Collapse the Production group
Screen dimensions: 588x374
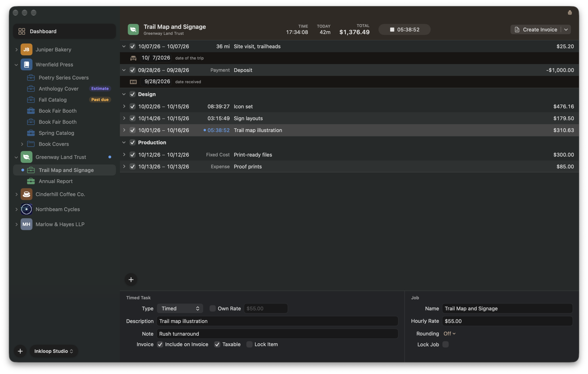tap(124, 142)
